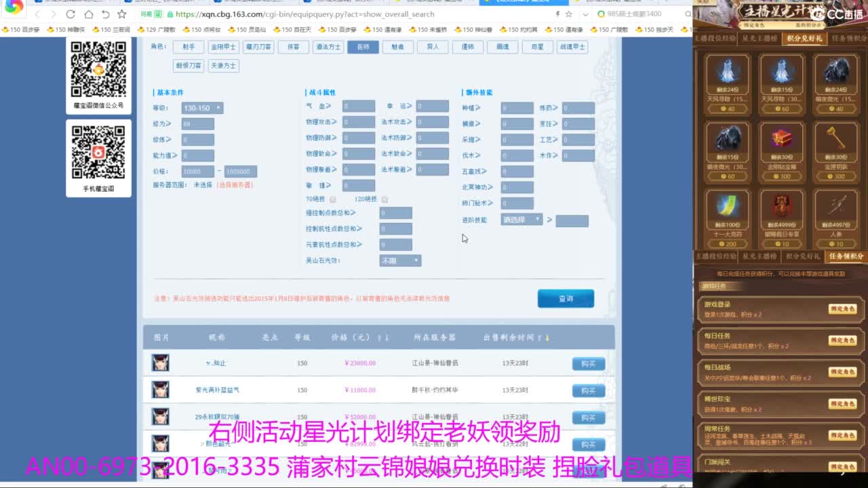Click the minimum price input field
This screenshot has height=488, width=868.
[198, 171]
